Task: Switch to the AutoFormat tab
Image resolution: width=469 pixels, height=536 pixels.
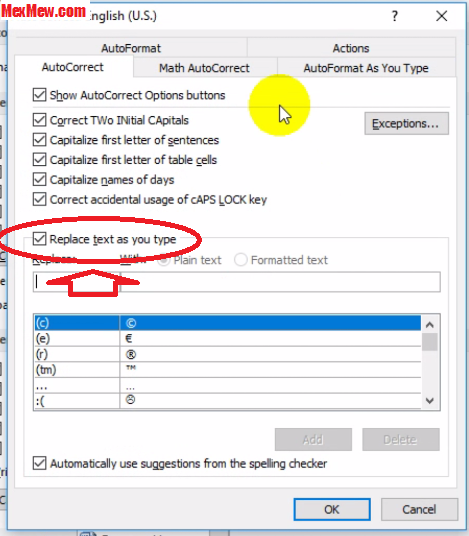Action: point(131,48)
